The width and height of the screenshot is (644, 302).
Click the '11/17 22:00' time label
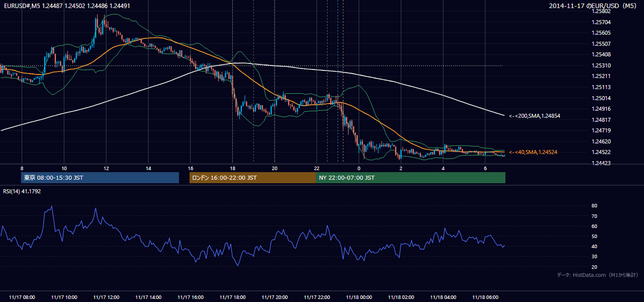pyautogui.click(x=317, y=297)
